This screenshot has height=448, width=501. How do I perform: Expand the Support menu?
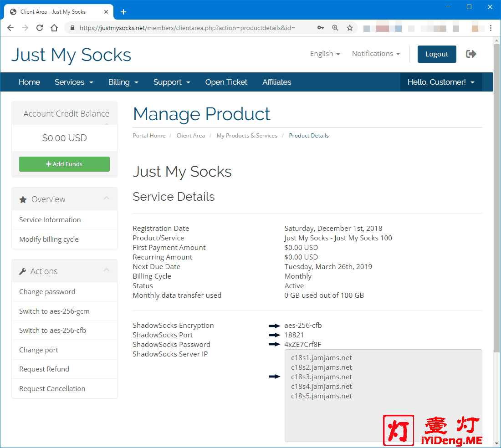[x=172, y=82]
